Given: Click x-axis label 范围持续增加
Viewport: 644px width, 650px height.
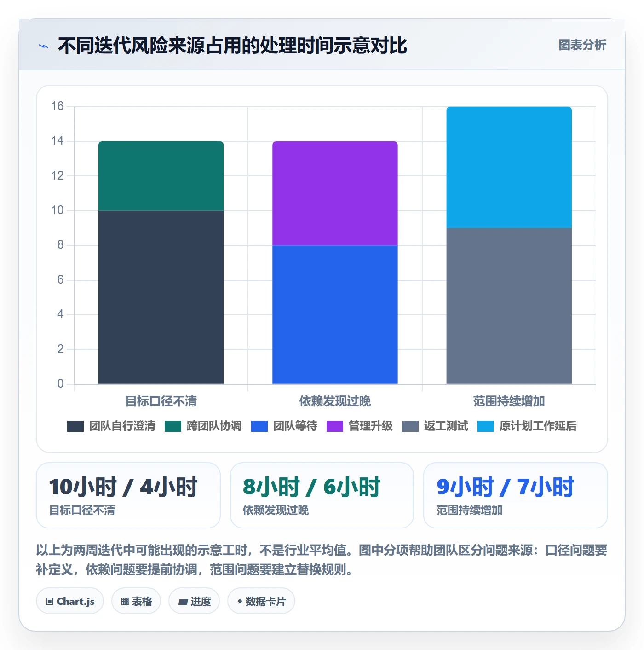Looking at the screenshot, I should (509, 401).
